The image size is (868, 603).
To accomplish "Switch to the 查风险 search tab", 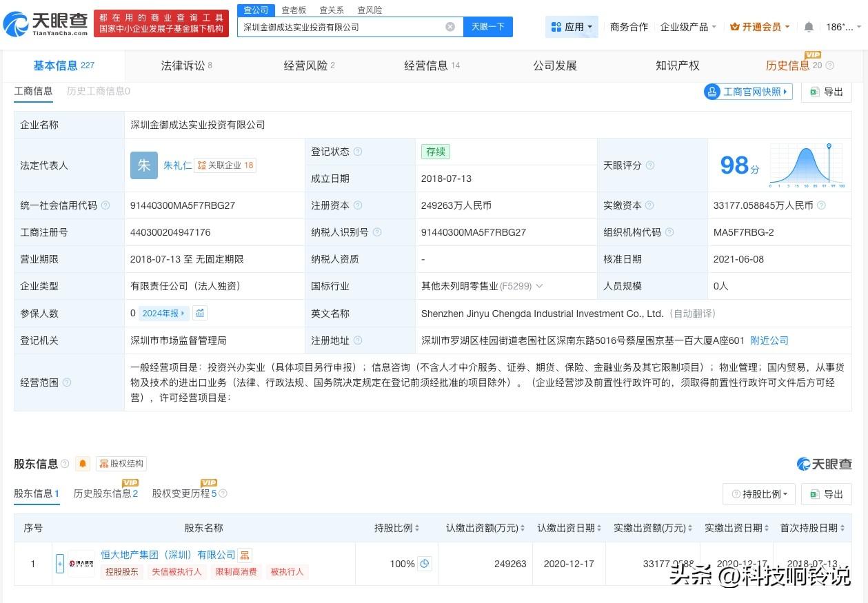I will coord(370,10).
